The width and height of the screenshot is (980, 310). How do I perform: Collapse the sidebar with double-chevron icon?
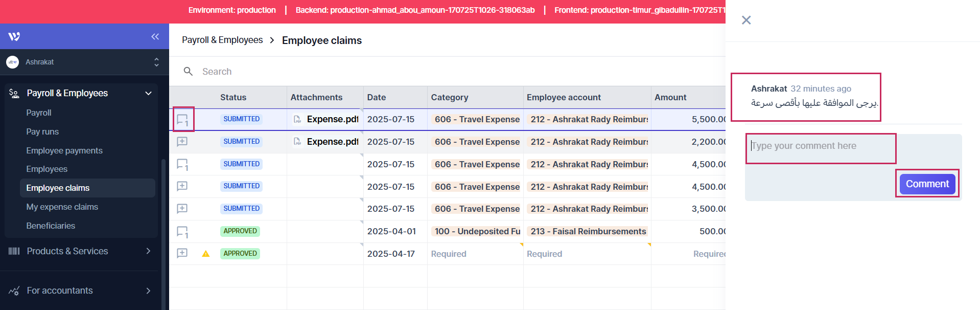(155, 36)
